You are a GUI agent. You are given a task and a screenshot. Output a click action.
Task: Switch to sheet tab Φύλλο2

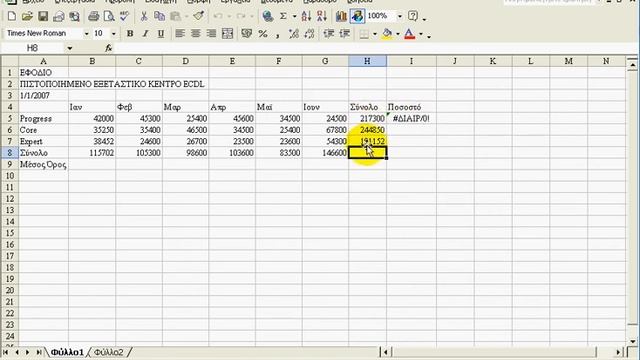point(109,352)
